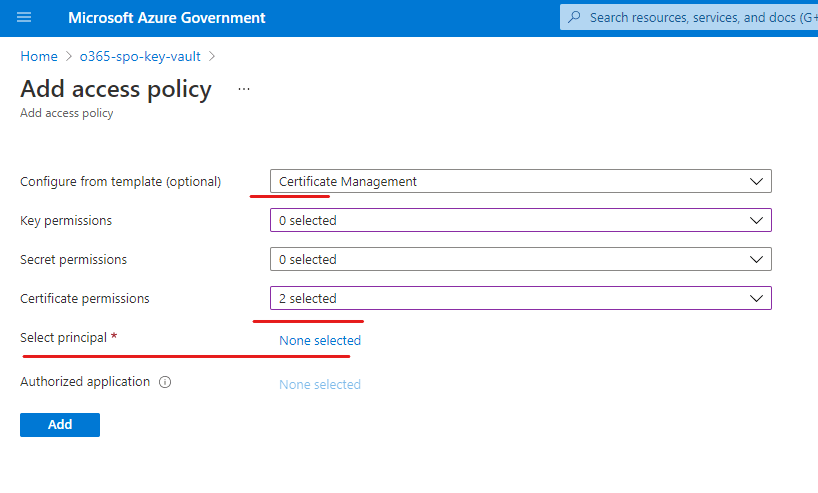
Task: Click None selected beside Authorized application
Action: [320, 384]
